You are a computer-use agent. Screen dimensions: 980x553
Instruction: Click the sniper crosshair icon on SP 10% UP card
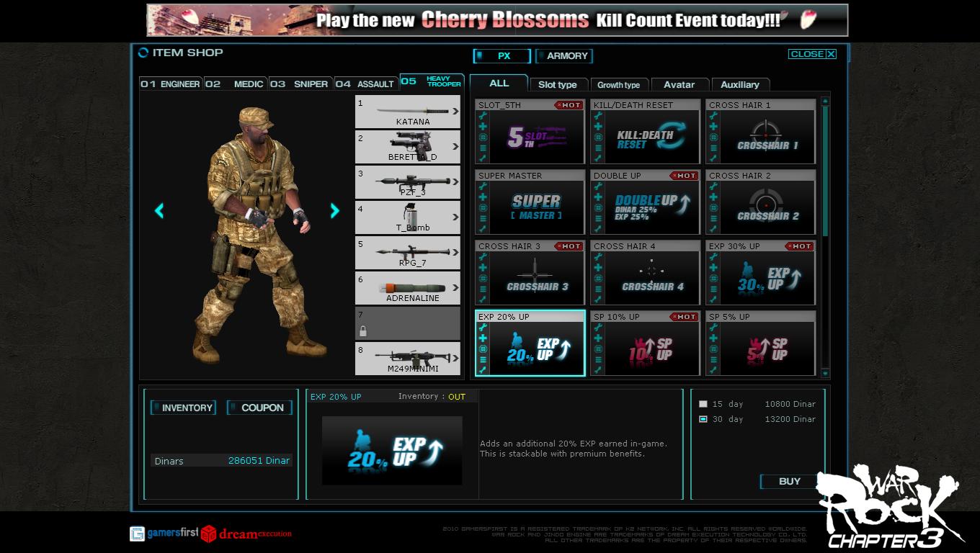pos(598,349)
